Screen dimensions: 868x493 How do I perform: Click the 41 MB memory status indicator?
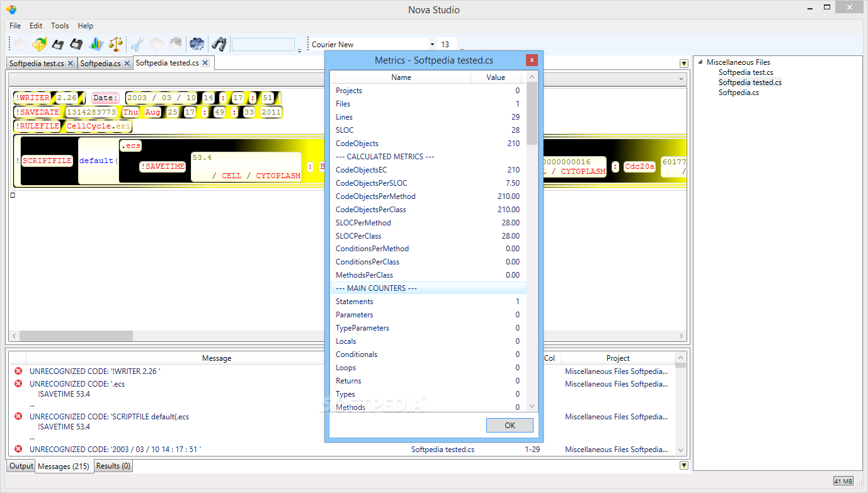point(843,481)
